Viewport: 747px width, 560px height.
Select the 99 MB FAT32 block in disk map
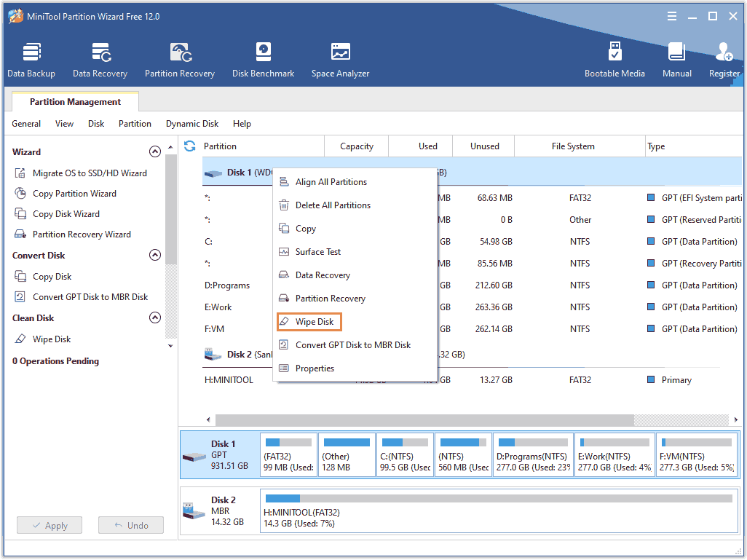coord(289,454)
